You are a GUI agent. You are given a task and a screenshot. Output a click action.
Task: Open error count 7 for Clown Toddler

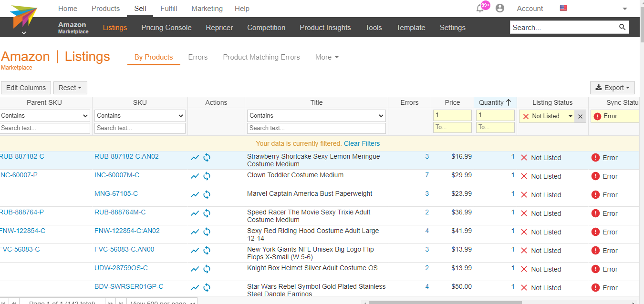coord(427,175)
